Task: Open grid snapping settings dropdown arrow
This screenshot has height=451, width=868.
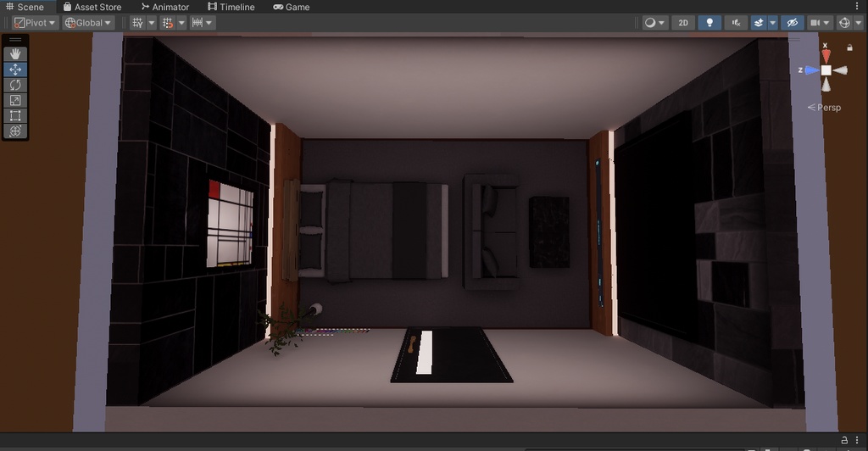Action: (181, 23)
